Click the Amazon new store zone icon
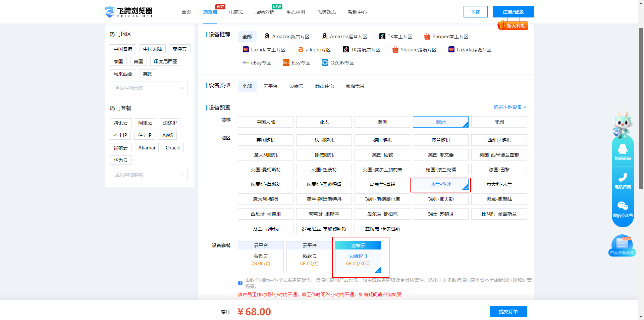 coord(267,36)
